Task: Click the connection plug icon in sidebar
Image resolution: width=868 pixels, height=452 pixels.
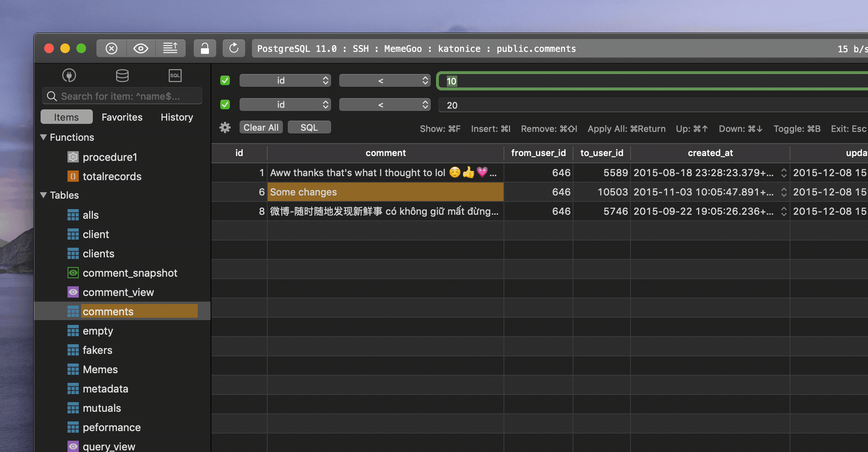Action: point(69,76)
